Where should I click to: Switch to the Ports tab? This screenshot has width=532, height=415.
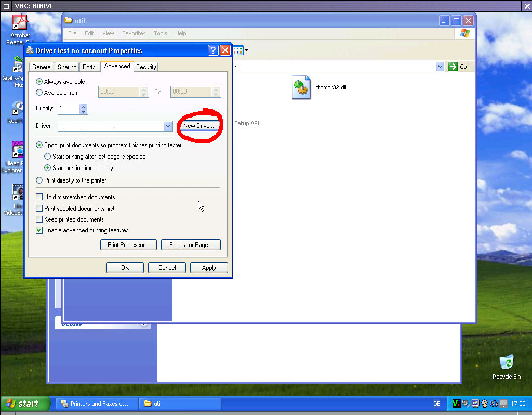pos(89,67)
